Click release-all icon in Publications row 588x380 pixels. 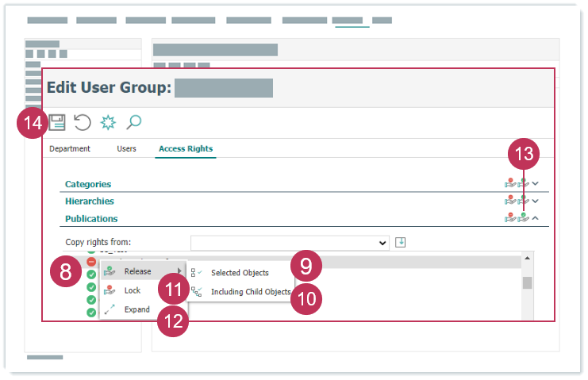pyautogui.click(x=523, y=218)
